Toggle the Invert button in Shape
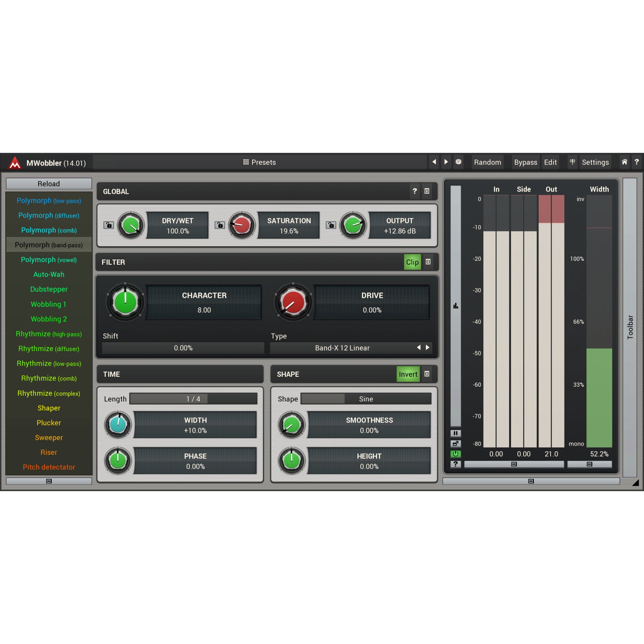Image resolution: width=644 pixels, height=644 pixels. (x=408, y=374)
